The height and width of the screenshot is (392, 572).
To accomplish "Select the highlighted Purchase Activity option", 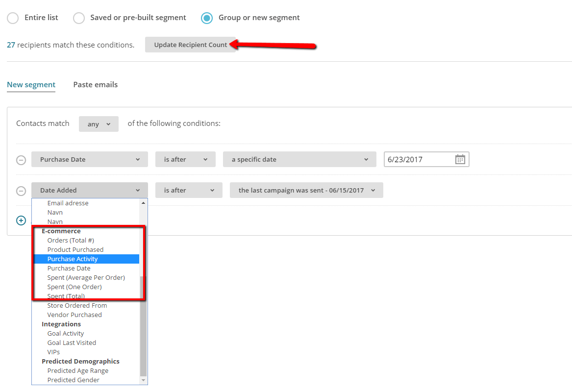I will (86, 259).
